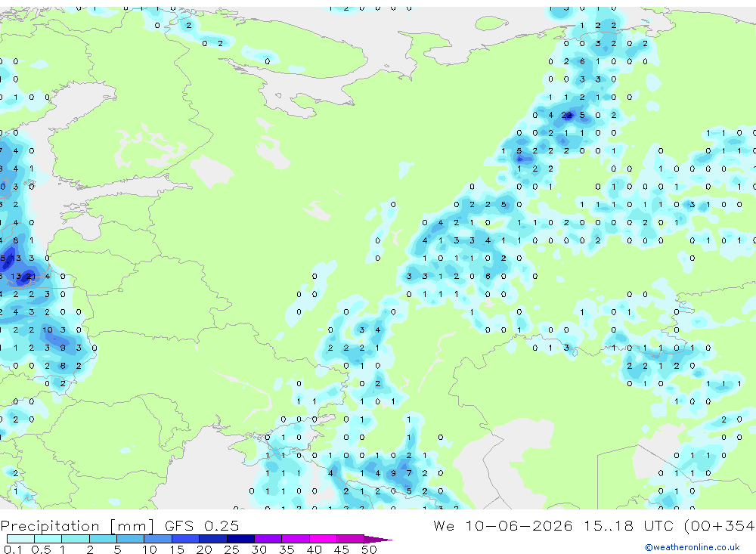Screen dimensions: 756x554
Task: Click the 10–15 mm legend color swatch
Action: [158, 539]
